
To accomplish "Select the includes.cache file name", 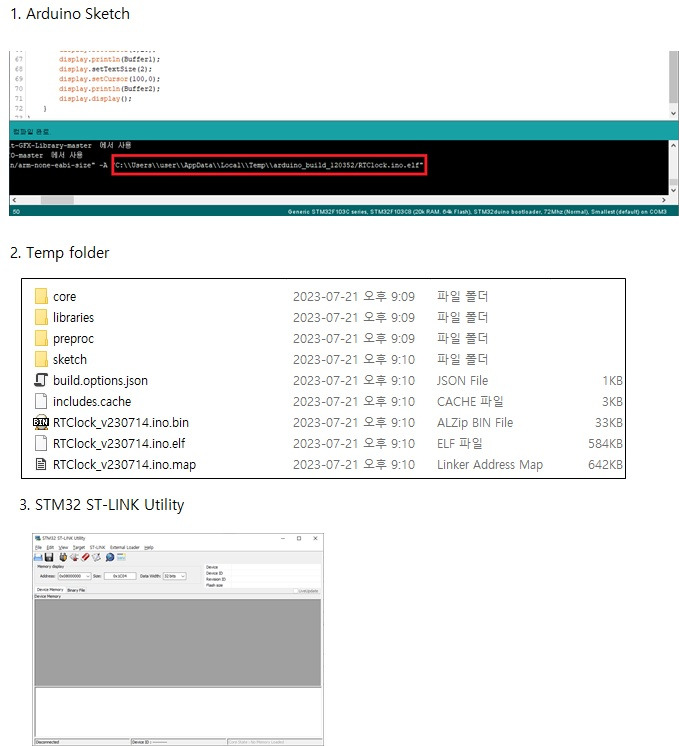I will point(92,402).
